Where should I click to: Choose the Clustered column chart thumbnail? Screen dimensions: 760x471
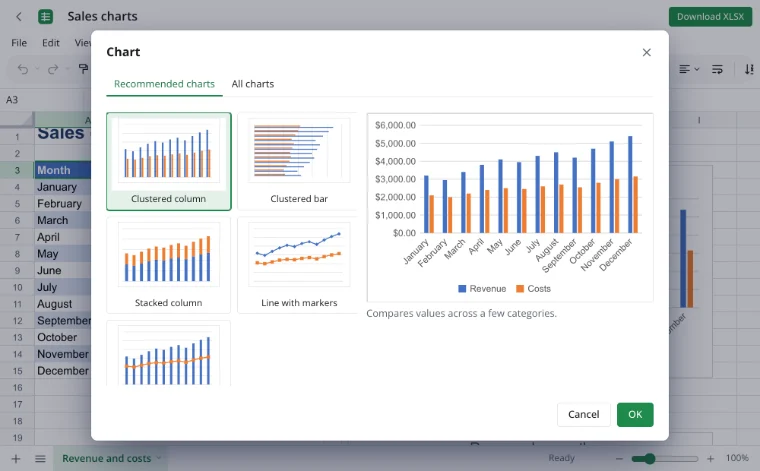click(169, 161)
